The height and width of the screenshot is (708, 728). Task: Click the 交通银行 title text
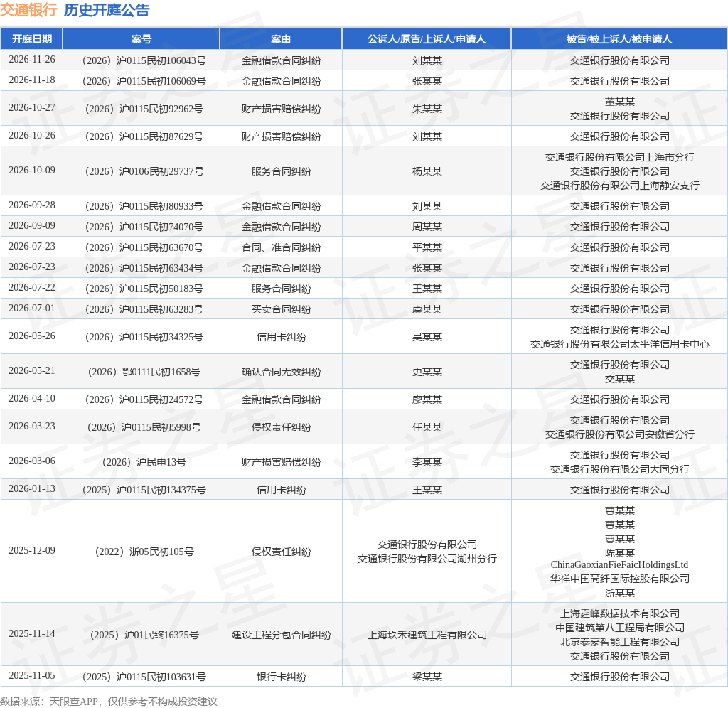[x=28, y=10]
